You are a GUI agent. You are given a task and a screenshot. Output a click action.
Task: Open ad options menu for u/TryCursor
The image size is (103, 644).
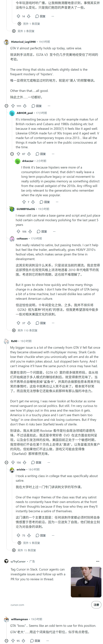pos(98,561)
